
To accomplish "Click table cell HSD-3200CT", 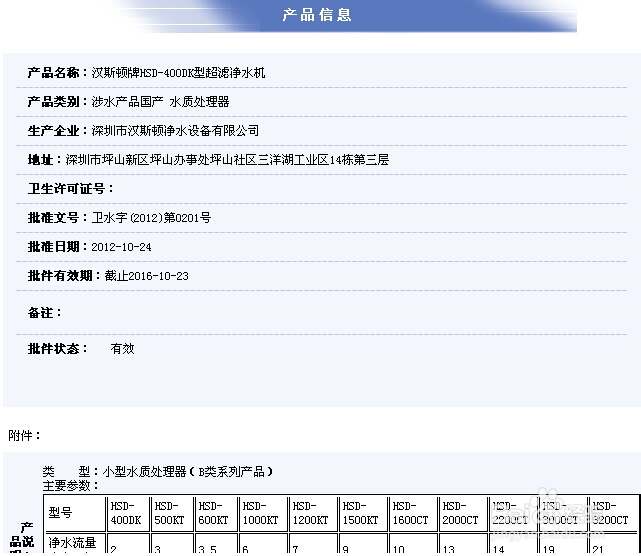I will click(613, 513).
